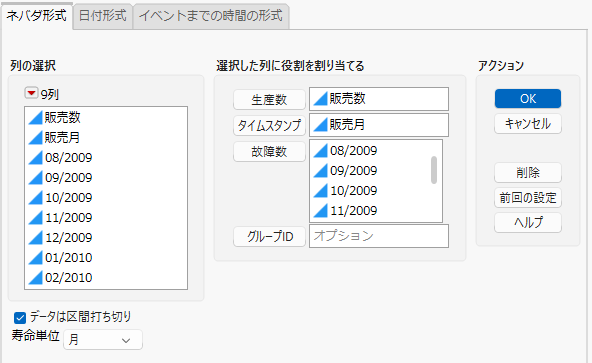Click the icon of 販売数 in 生産数 role box
Screen dimensions: 592x363
click(x=321, y=99)
